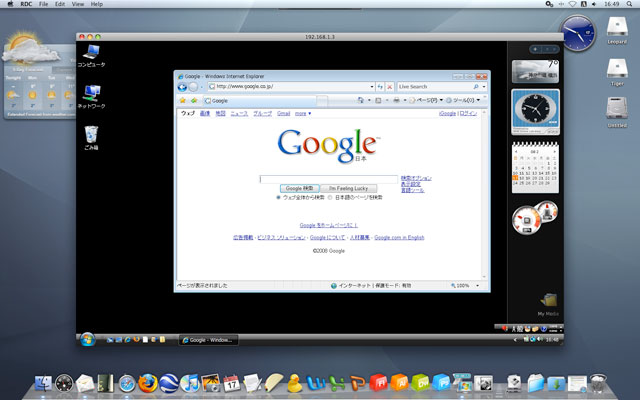The height and width of the screenshot is (400, 640).
Task: Open the ごみ箱 recycle bin icon
Action: pos(91,138)
